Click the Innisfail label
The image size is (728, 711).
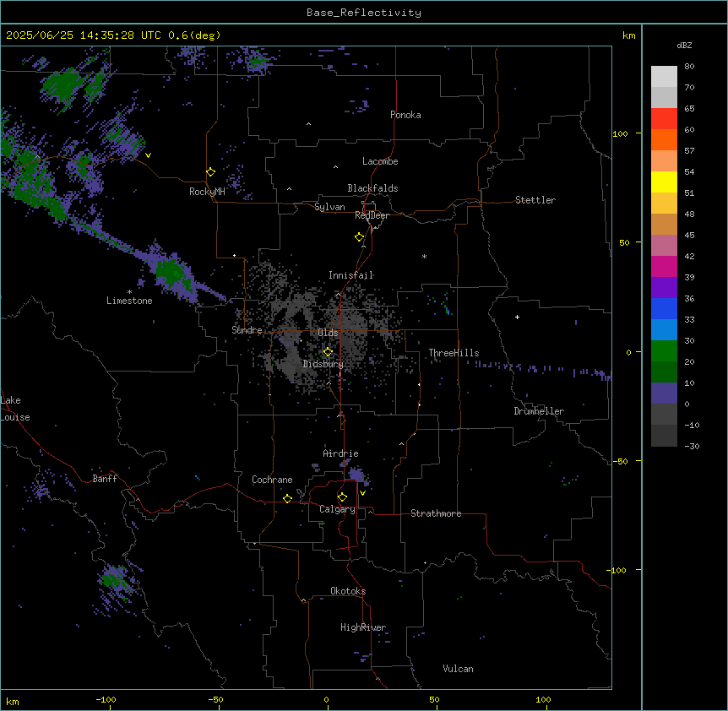pos(350,275)
